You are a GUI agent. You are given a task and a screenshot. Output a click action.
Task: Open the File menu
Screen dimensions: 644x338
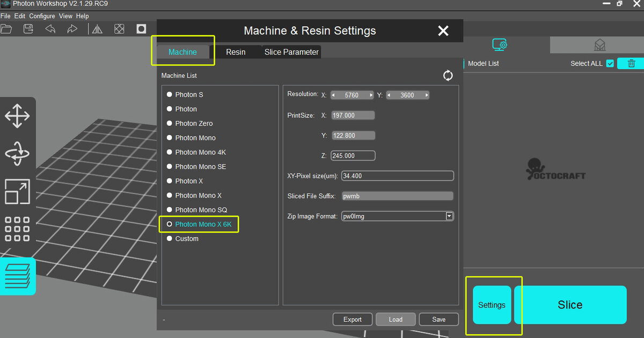click(5, 16)
